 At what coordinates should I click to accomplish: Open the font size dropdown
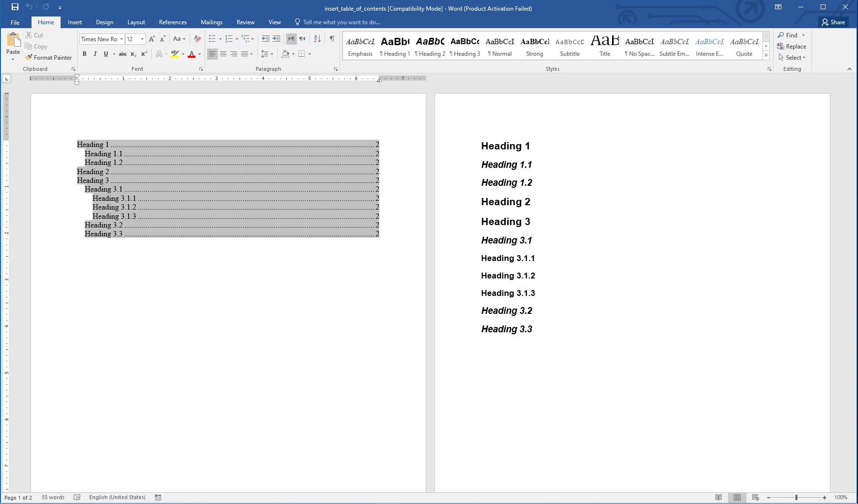[143, 39]
